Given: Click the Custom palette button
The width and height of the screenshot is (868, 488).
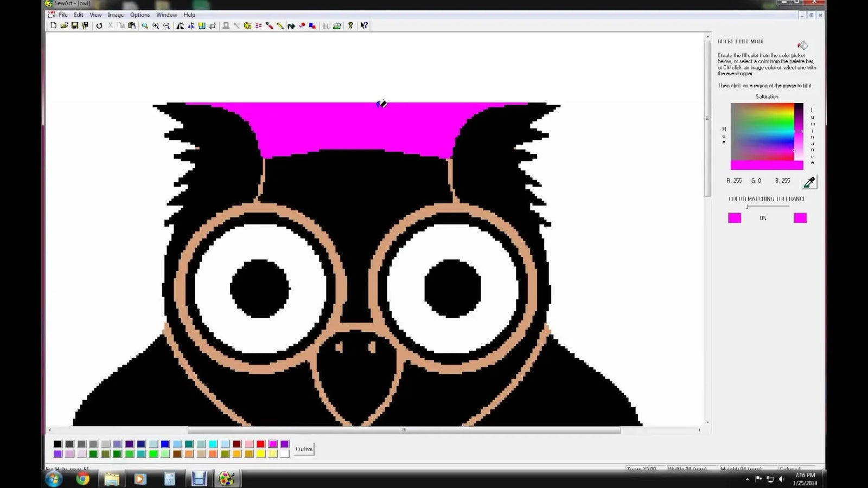Looking at the screenshot, I should coord(303,449).
